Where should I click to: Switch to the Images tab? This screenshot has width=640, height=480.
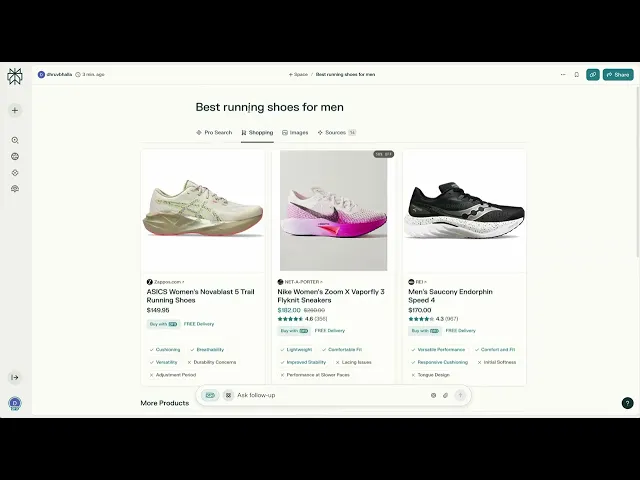[295, 133]
